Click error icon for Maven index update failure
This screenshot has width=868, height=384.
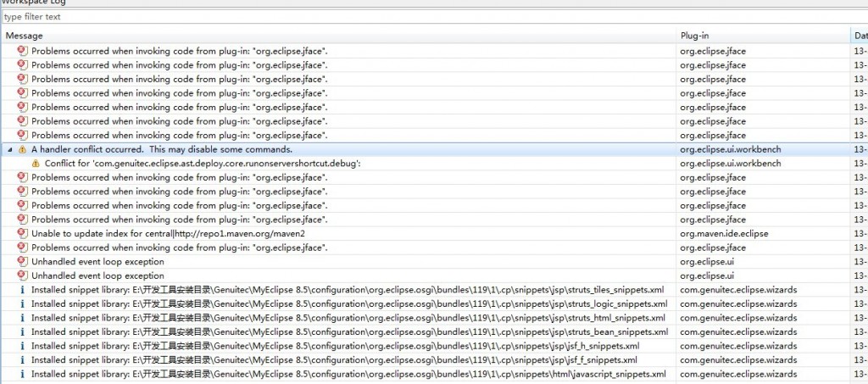coord(23,233)
